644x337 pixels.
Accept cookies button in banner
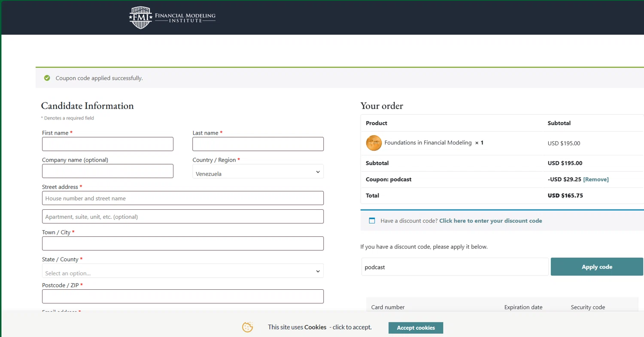[x=416, y=328]
